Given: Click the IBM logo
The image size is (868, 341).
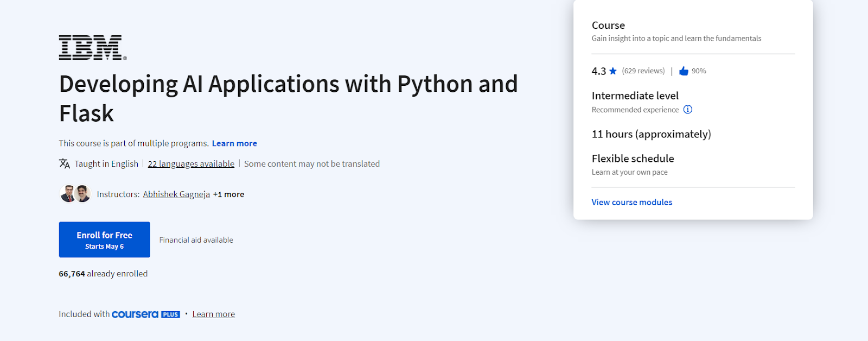Looking at the screenshot, I should click(93, 47).
